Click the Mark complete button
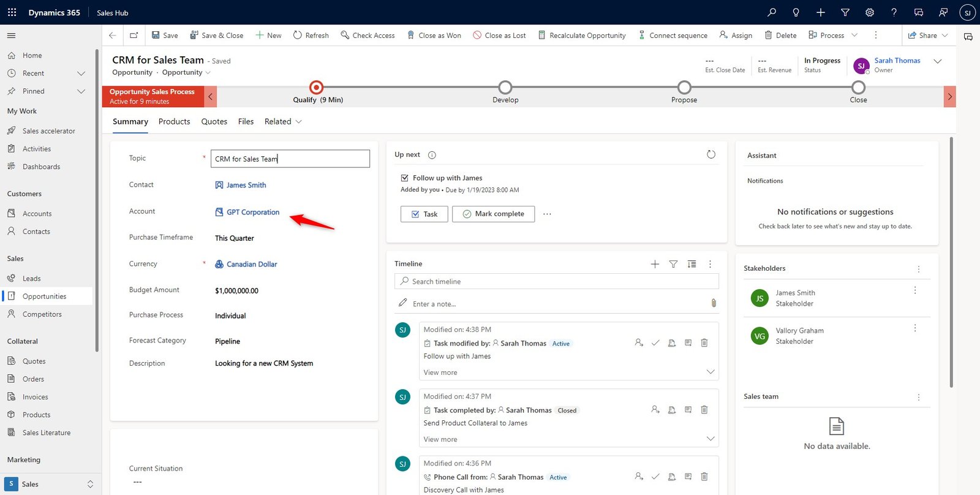The image size is (980, 495). click(493, 214)
